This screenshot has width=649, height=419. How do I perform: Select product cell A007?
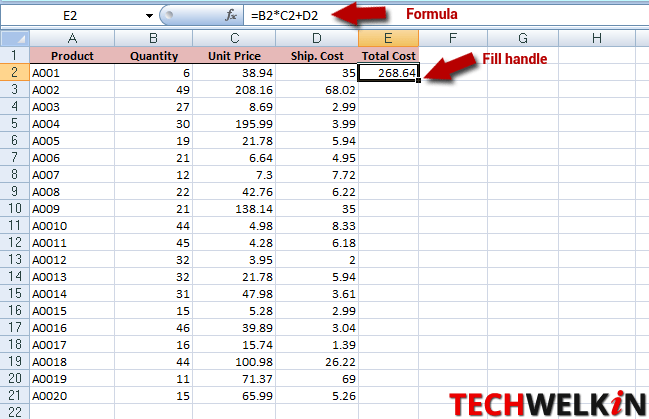click(72, 175)
